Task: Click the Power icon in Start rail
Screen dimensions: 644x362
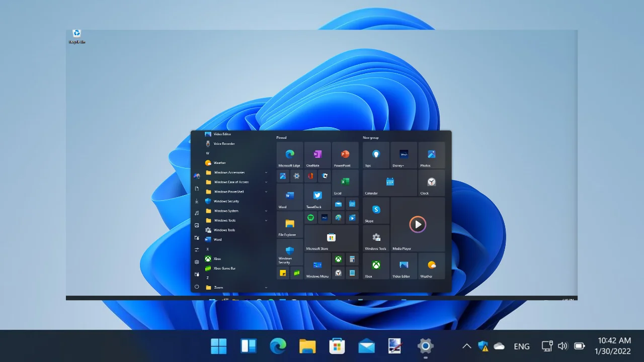Action: 197,287
